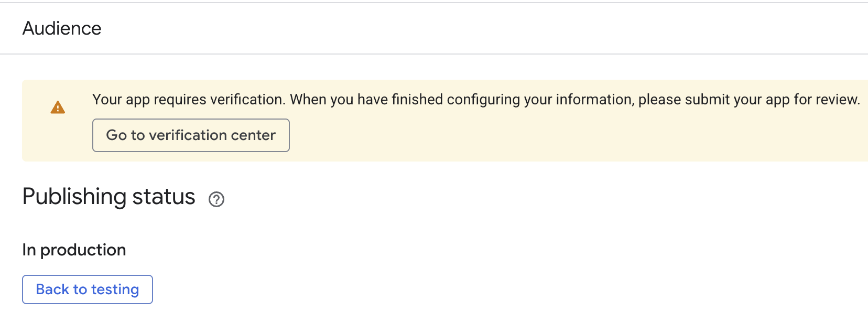Click the Publishing status heading text
The height and width of the screenshot is (322, 868).
(109, 197)
